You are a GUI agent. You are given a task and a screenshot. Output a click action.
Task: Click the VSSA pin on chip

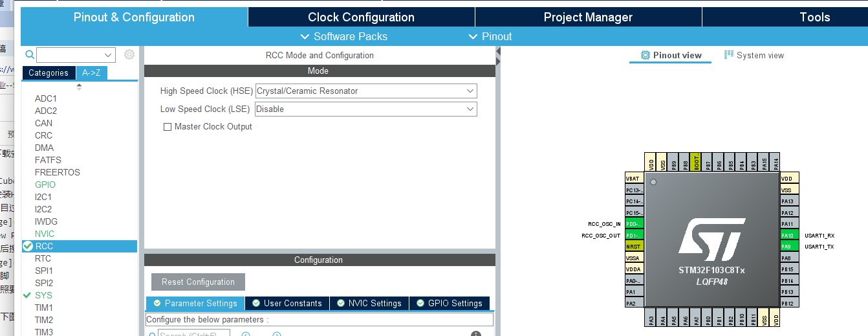click(x=635, y=258)
